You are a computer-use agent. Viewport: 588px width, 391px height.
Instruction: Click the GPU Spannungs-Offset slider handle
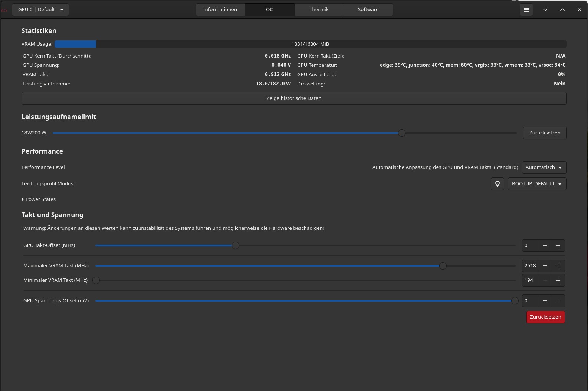[x=515, y=301]
